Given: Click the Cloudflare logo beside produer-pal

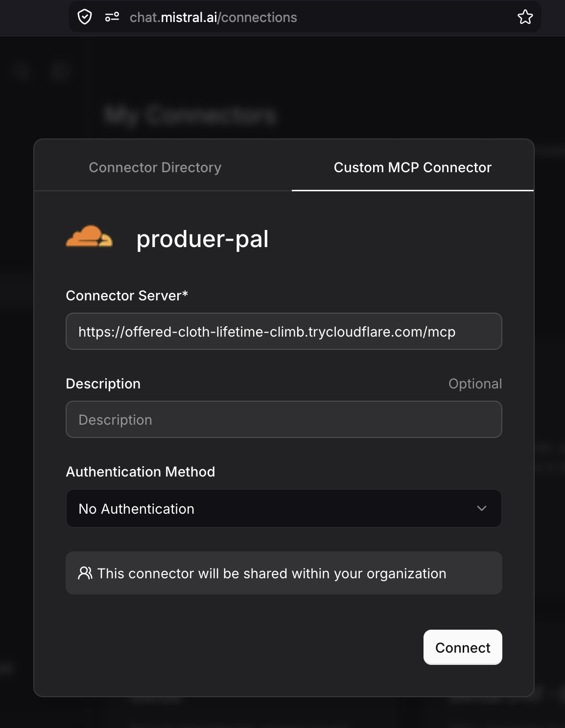Looking at the screenshot, I should click(x=90, y=238).
